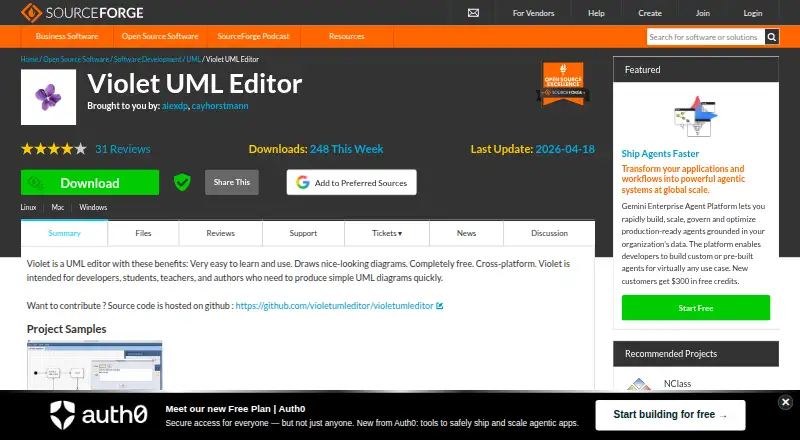Click the Violet flower project icon
Image resolution: width=800 pixels, height=440 pixels.
pyautogui.click(x=48, y=97)
